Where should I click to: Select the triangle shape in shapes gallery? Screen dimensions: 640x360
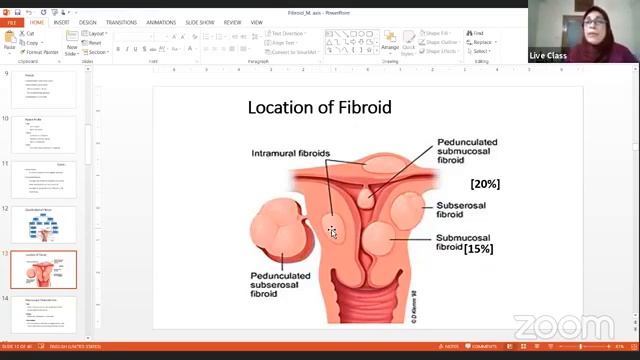[x=329, y=42]
